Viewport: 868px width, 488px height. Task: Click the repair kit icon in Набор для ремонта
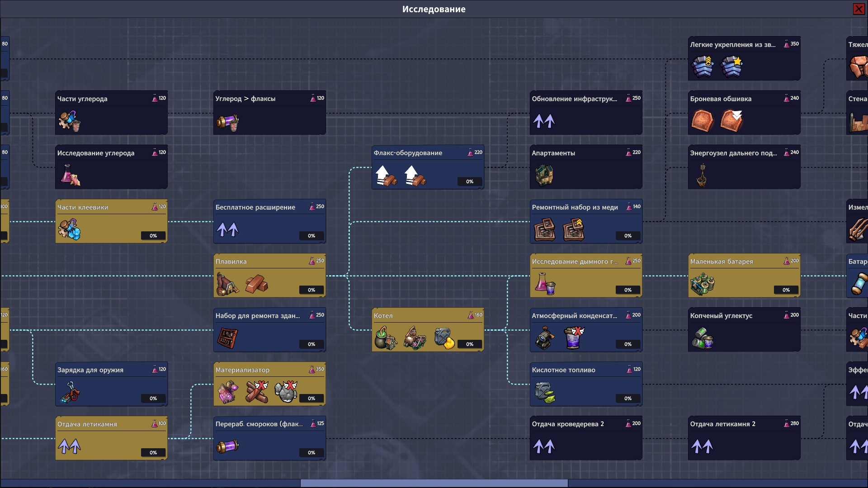pyautogui.click(x=227, y=338)
